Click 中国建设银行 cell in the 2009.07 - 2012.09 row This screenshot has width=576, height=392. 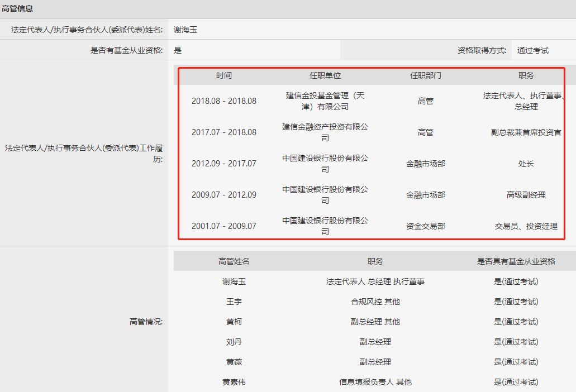(325, 194)
